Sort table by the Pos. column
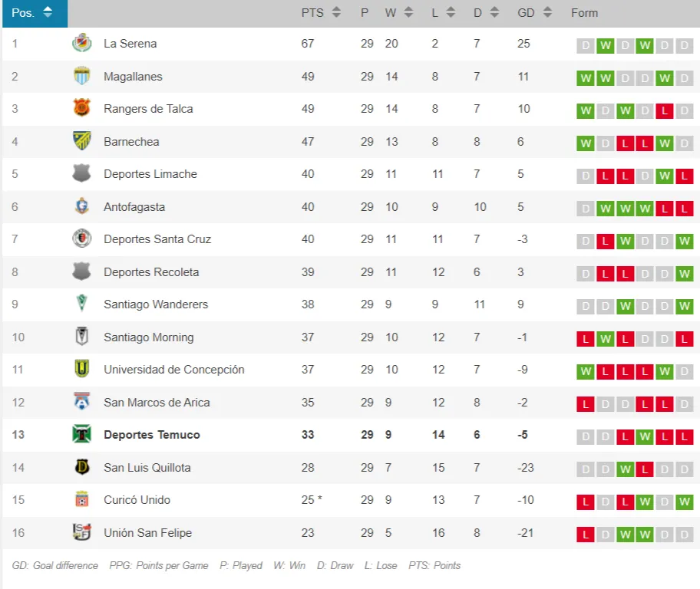The image size is (700, 589). pos(48,13)
